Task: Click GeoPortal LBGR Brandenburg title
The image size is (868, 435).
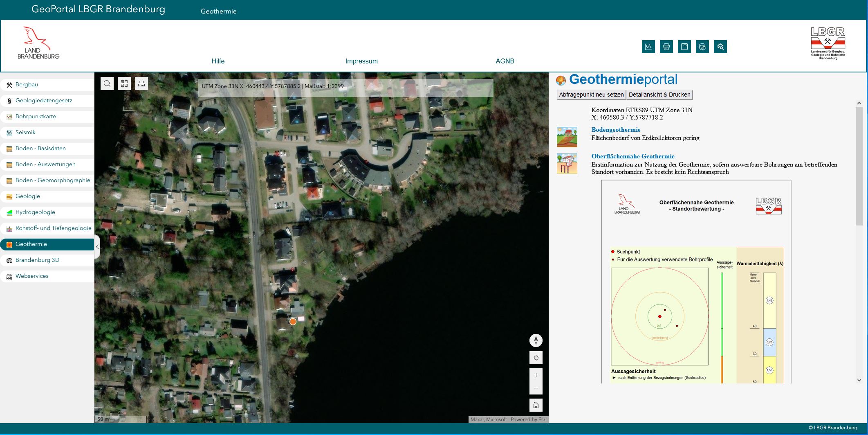Action: point(98,9)
